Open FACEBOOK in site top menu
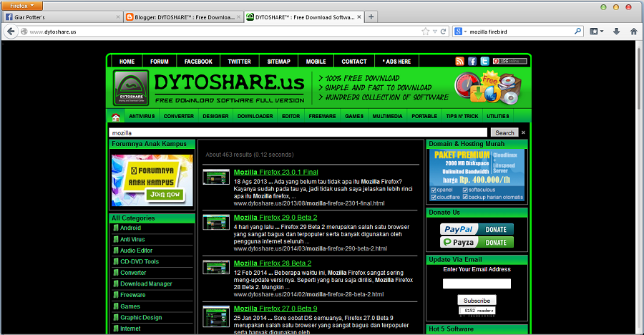 tap(198, 62)
